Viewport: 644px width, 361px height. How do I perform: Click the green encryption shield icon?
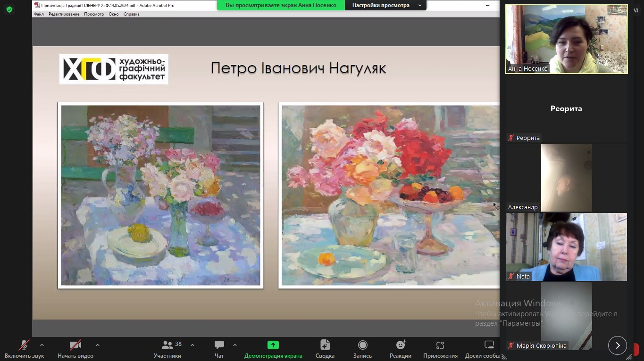click(9, 9)
